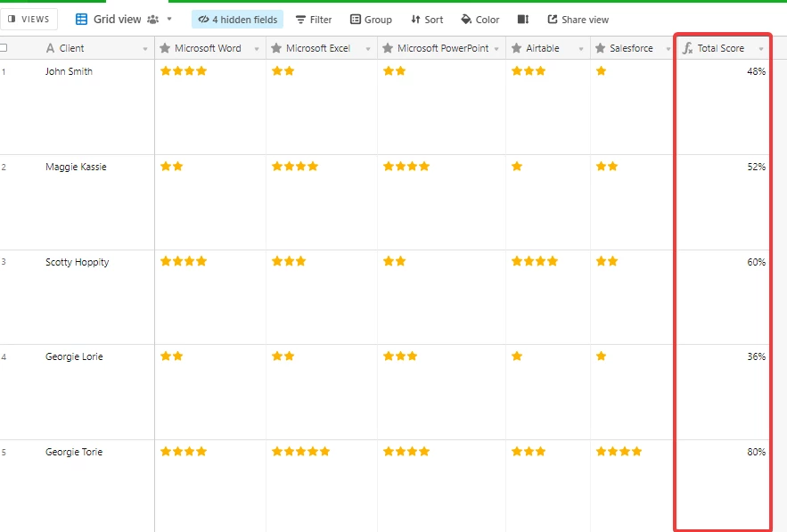Click the Microsoft Excel column star icon
The width and height of the screenshot is (787, 532).
click(x=276, y=48)
